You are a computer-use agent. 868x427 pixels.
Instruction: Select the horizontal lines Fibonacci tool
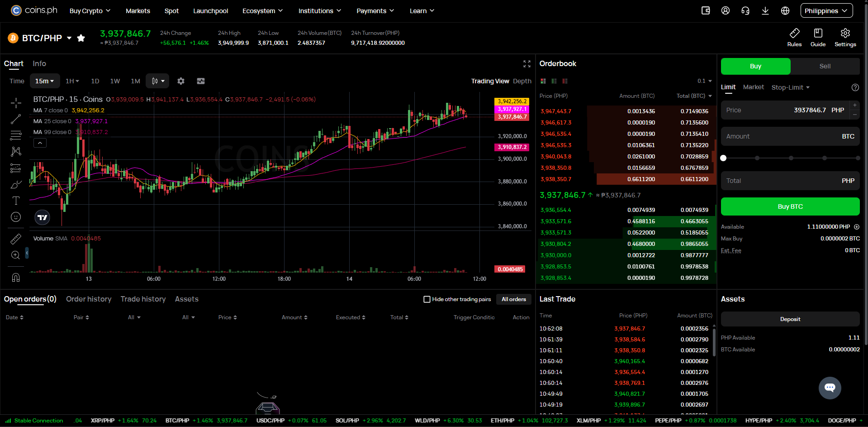(x=16, y=135)
